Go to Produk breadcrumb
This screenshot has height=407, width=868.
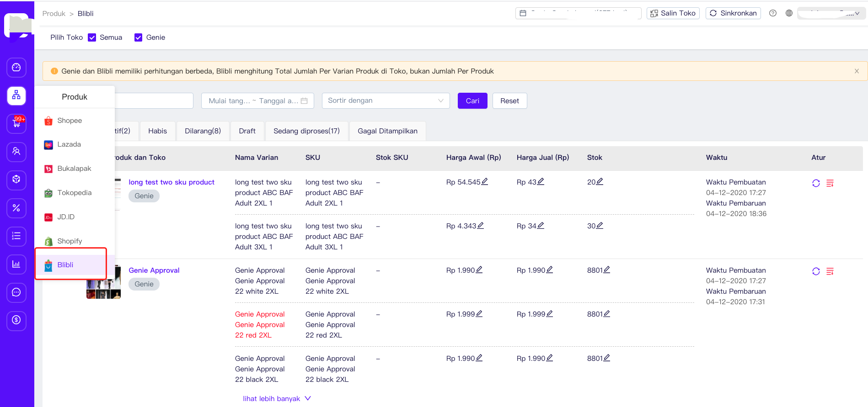pos(54,14)
